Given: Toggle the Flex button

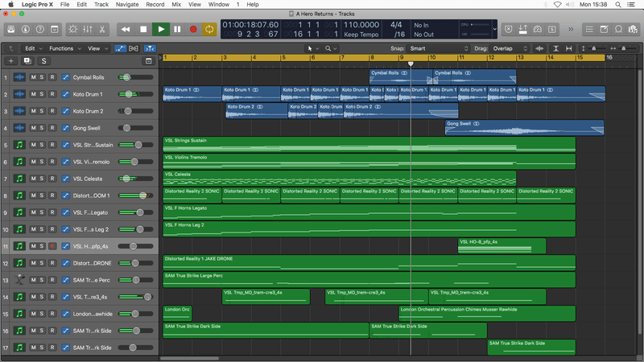Looking at the screenshot, I should click(134, 48).
